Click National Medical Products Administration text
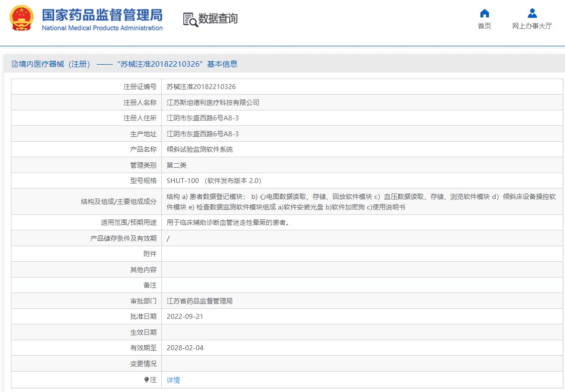This screenshot has width=565, height=392. click(103, 28)
